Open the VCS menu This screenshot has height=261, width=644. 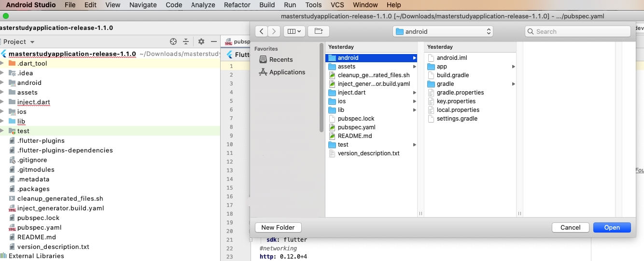337,5
